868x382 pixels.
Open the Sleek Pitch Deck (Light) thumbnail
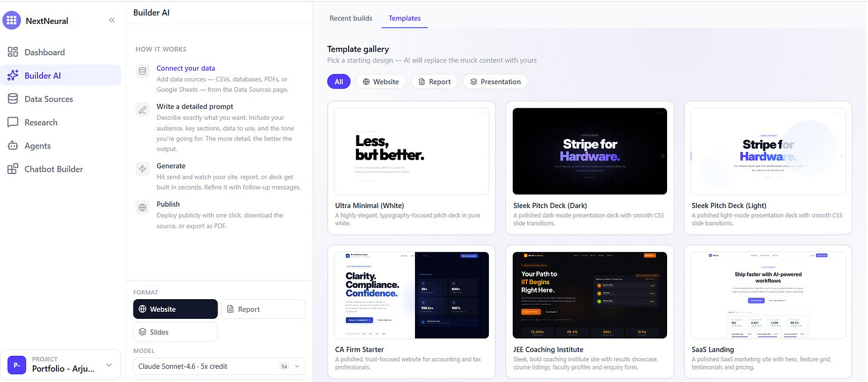tap(768, 151)
